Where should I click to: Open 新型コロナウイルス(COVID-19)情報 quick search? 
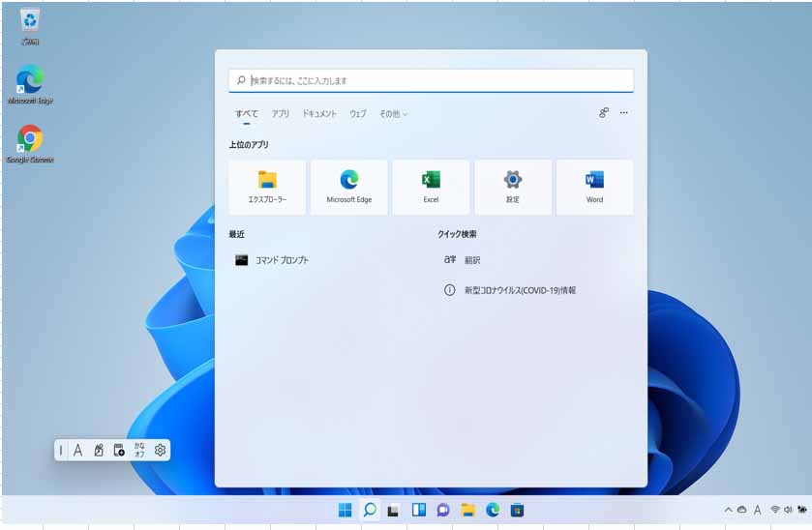(x=510, y=290)
